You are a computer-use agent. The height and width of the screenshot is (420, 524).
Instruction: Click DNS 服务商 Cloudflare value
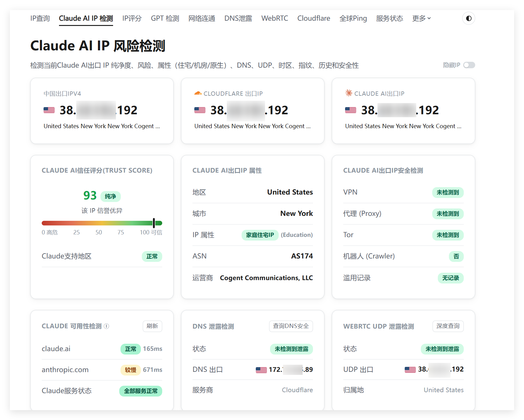(297, 390)
